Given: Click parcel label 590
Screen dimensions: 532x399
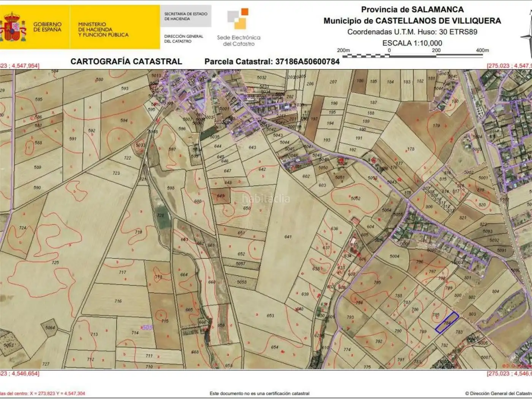Looking at the screenshot, I should [37, 187].
